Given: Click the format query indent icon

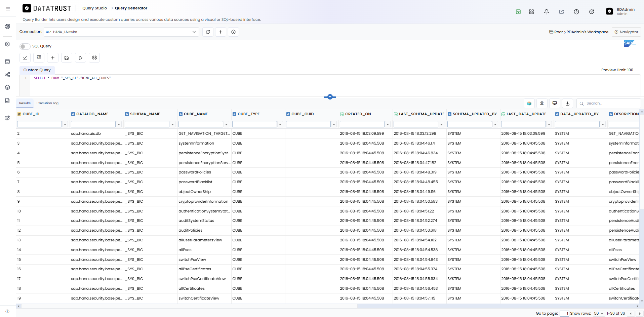Looking at the screenshot, I should point(39,58).
